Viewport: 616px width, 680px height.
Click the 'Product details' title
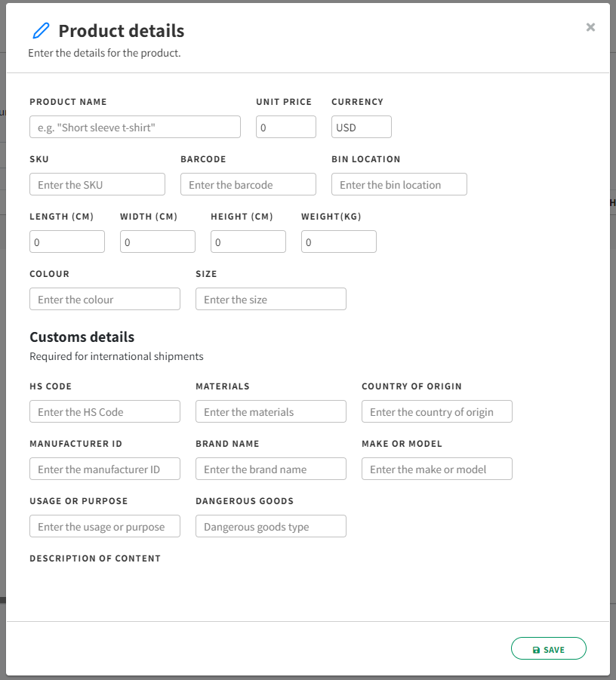click(122, 31)
